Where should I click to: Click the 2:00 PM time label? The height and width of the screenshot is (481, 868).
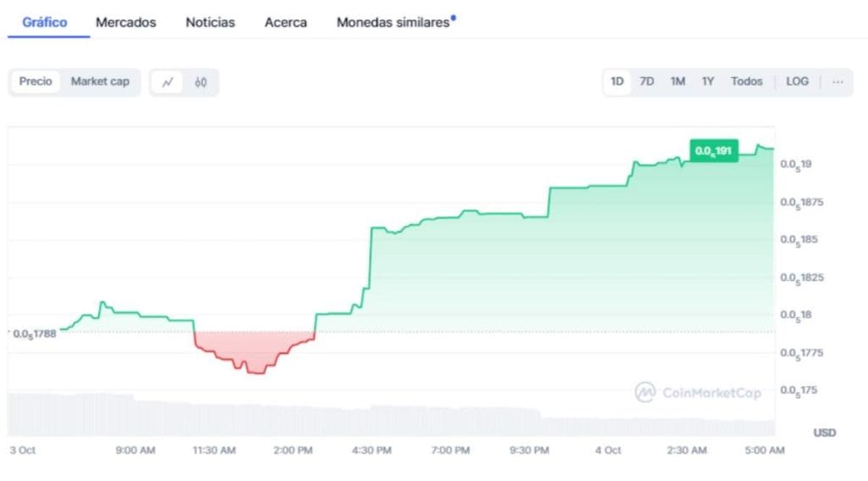pyautogui.click(x=292, y=450)
